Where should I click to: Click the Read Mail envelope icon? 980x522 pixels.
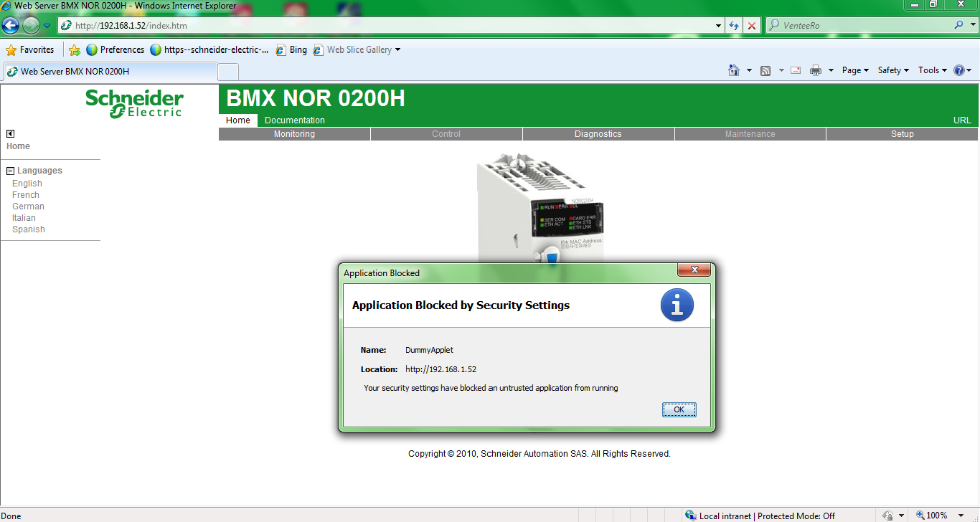coord(796,70)
